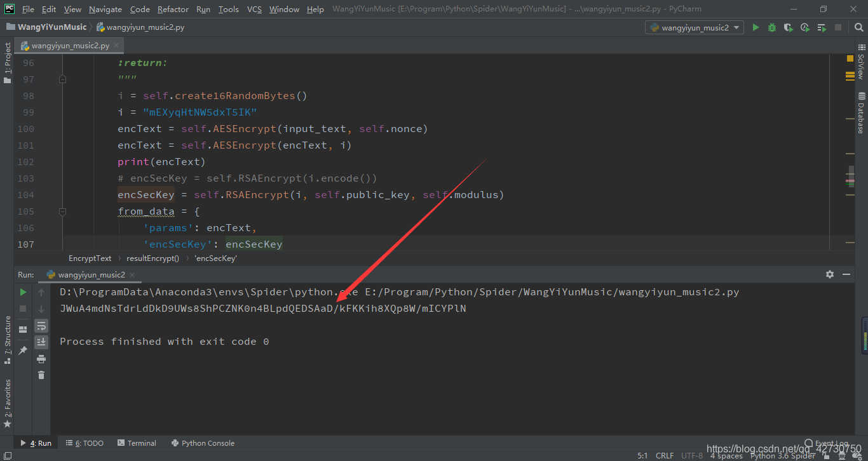
Task: Open the Database side panel
Action: (861, 113)
